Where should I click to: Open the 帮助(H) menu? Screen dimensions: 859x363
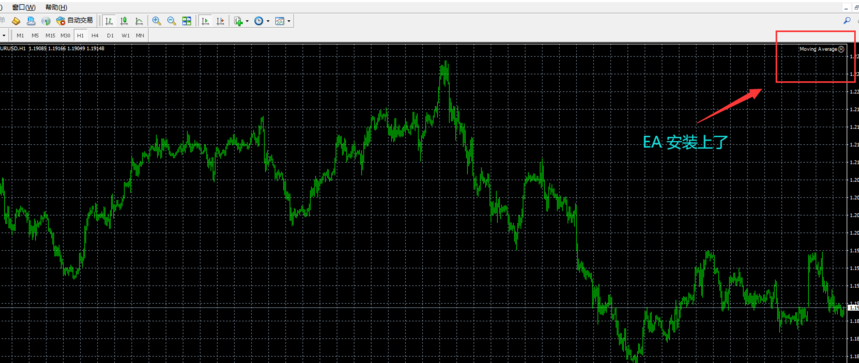(56, 7)
